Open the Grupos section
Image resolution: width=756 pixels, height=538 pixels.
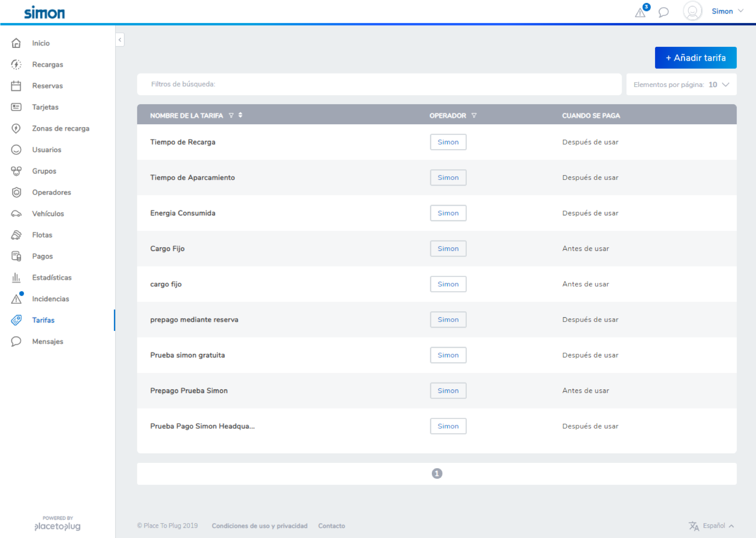click(44, 171)
